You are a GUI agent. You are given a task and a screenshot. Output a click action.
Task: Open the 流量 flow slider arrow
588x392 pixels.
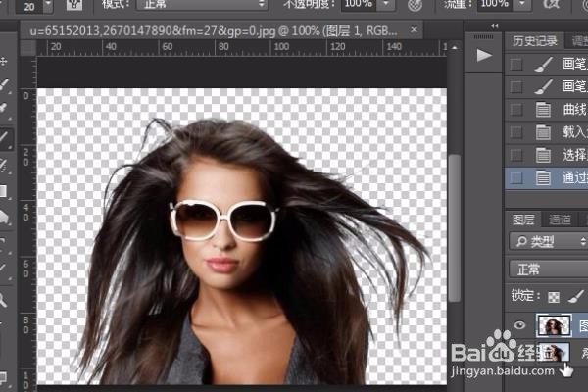point(521,5)
